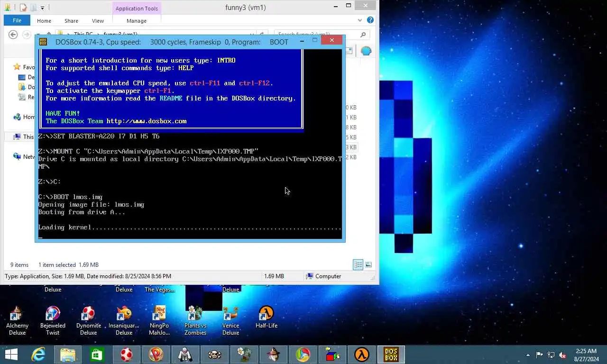Select Network in the navigation pane
Viewport: 607px width, 364px height.
coord(23,156)
